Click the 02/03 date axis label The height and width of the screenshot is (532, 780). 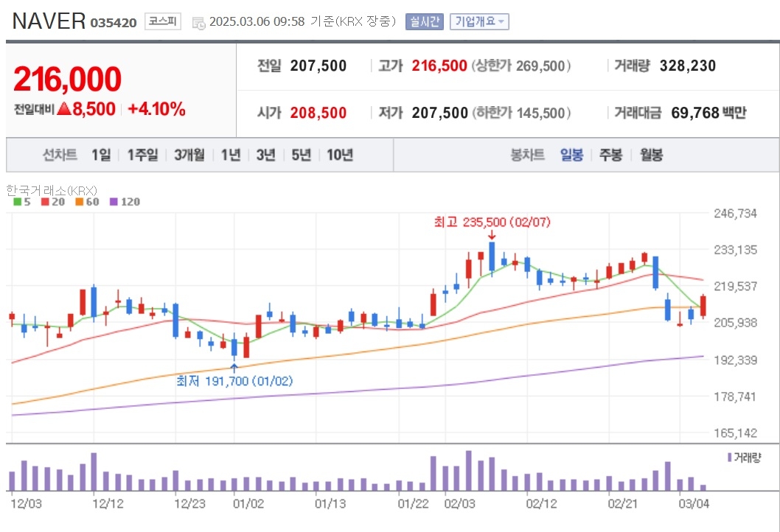point(459,504)
